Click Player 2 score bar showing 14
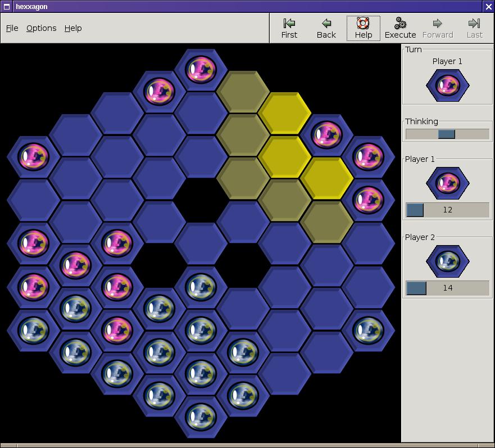The image size is (495, 448). (447, 288)
